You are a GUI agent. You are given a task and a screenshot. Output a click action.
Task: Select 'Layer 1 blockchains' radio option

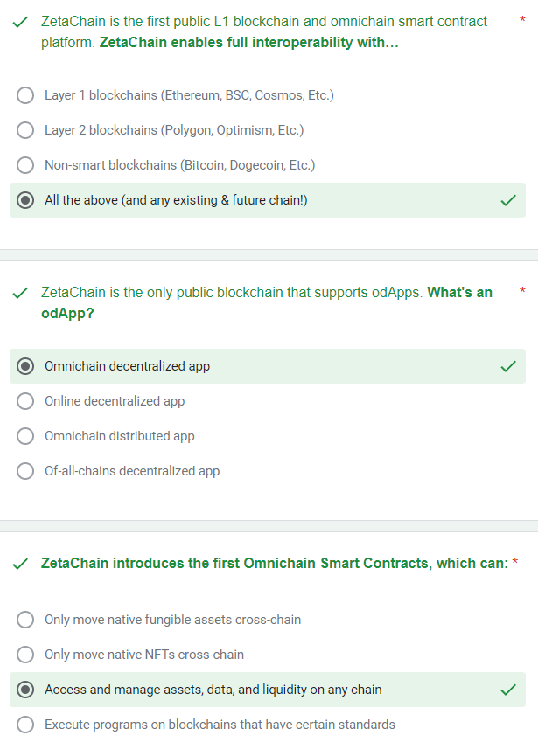pos(25,95)
